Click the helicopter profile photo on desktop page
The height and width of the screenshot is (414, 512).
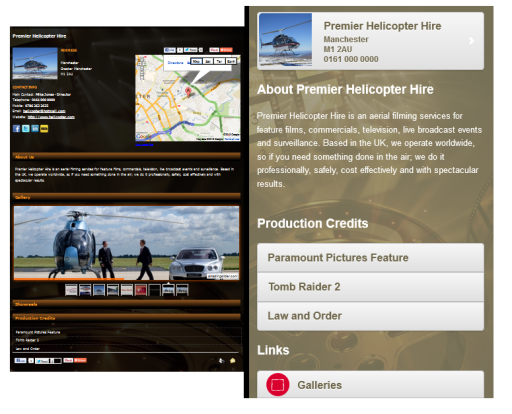click(35, 63)
